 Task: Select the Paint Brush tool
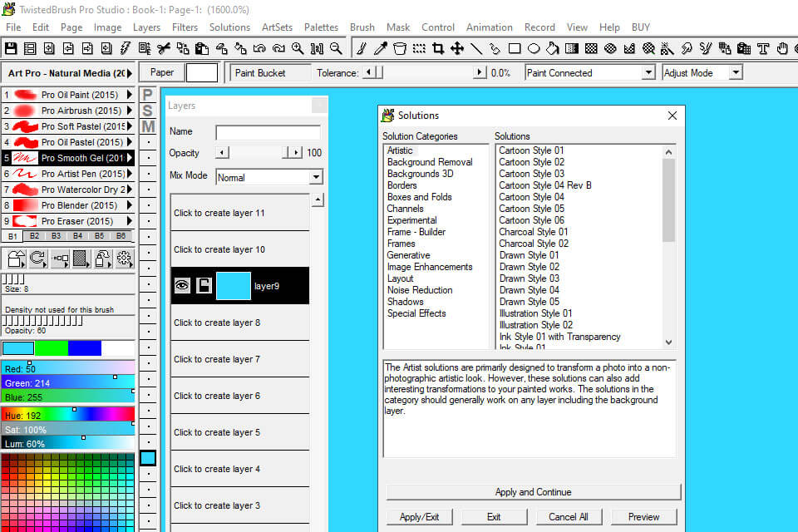[x=362, y=48]
